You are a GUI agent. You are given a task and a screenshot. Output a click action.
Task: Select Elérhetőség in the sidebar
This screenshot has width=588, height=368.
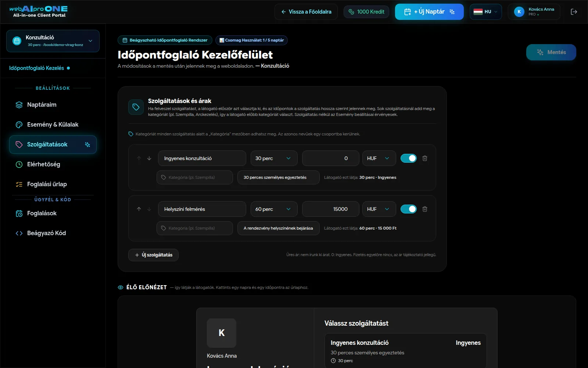pyautogui.click(x=53, y=164)
